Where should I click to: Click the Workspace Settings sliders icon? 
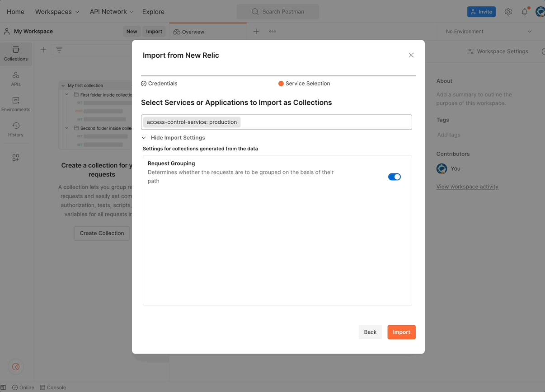(471, 51)
